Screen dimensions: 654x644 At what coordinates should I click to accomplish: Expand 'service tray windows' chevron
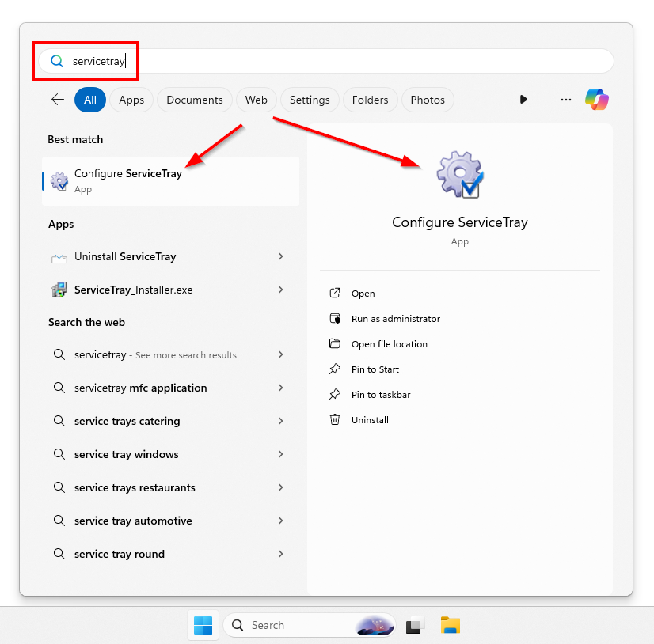click(281, 454)
